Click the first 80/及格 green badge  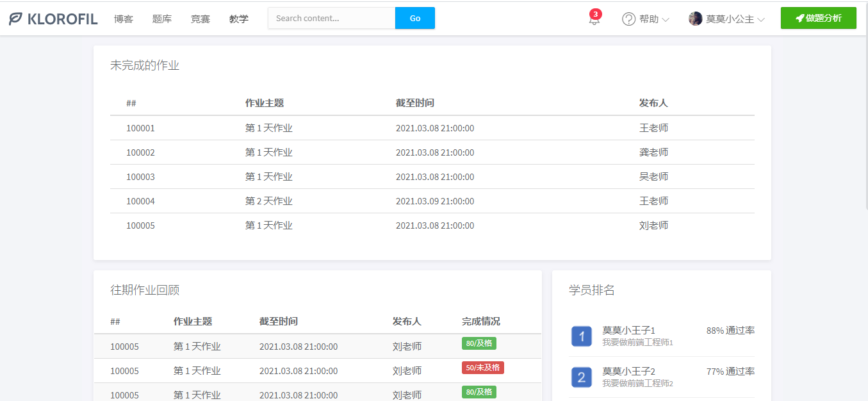479,343
